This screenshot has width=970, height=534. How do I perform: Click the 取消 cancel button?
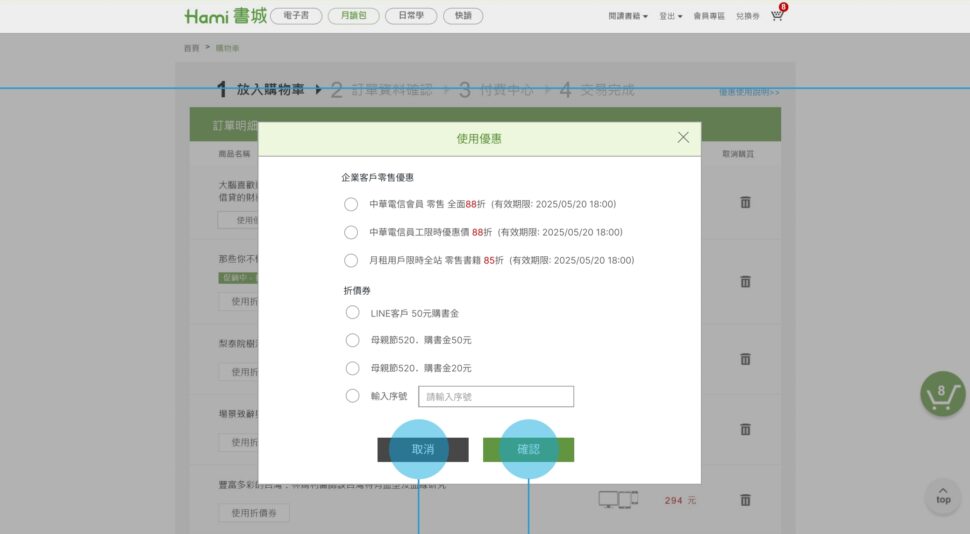(423, 450)
